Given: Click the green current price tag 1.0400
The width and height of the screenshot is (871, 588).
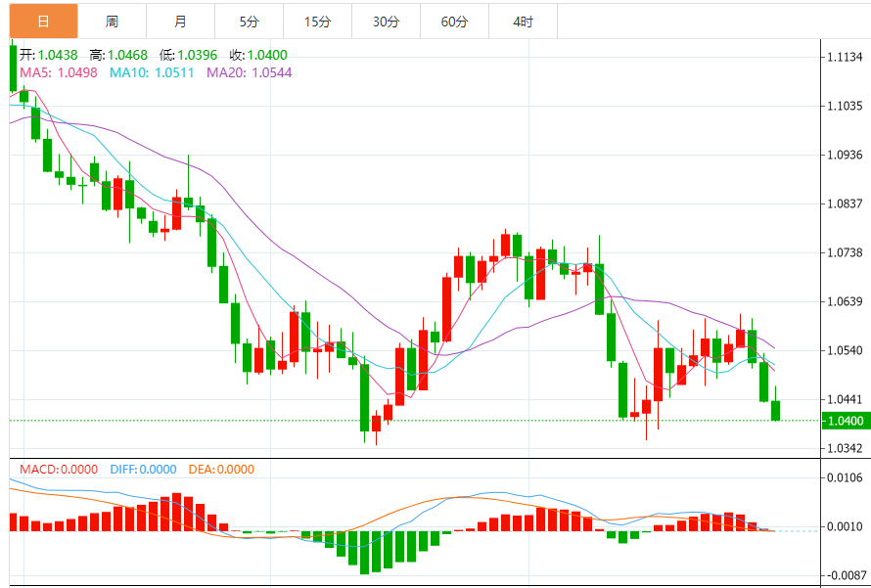Looking at the screenshot, I should (x=846, y=421).
